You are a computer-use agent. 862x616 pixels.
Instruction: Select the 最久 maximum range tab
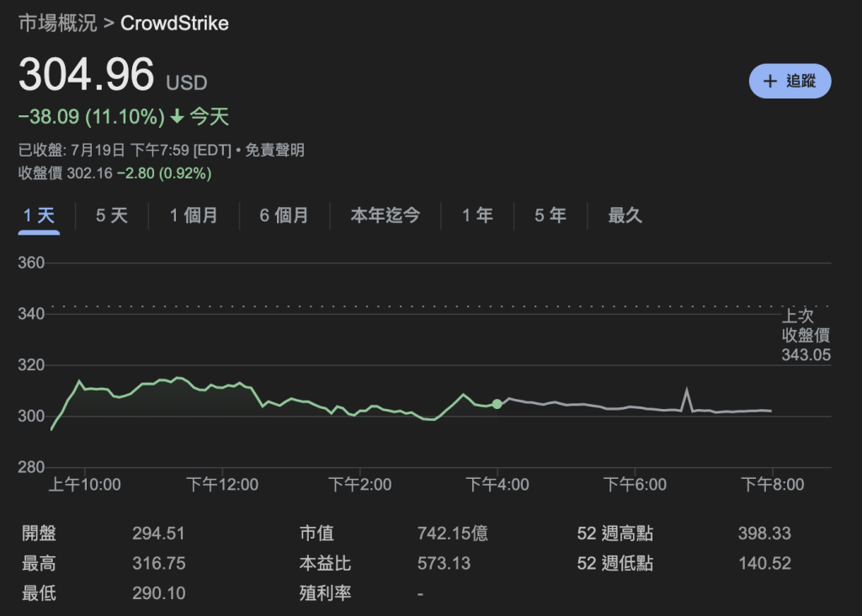tap(625, 215)
